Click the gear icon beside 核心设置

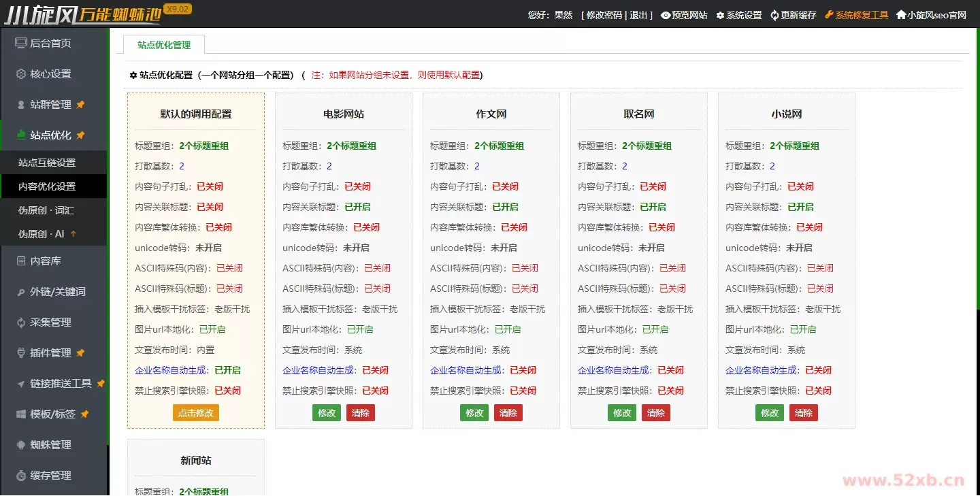pos(21,74)
